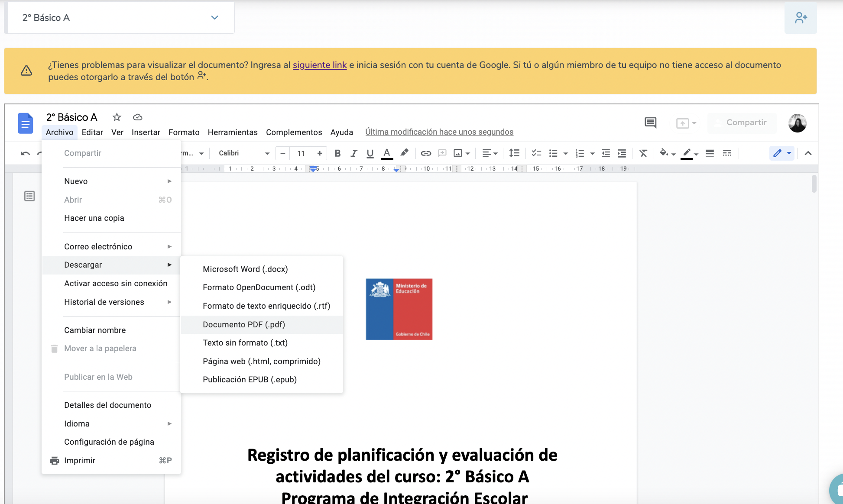Viewport: 843px width, 504px height.
Task: Open the Insertar menu
Action: click(146, 132)
